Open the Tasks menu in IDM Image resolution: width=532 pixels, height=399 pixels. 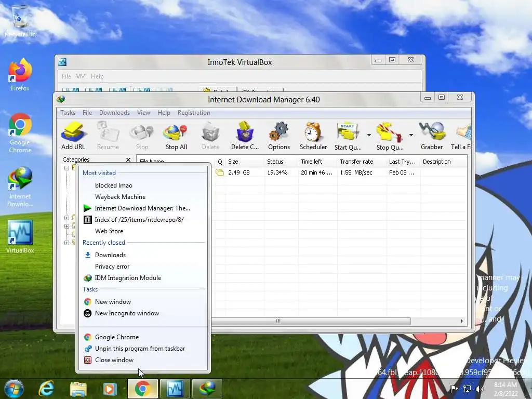tap(68, 113)
